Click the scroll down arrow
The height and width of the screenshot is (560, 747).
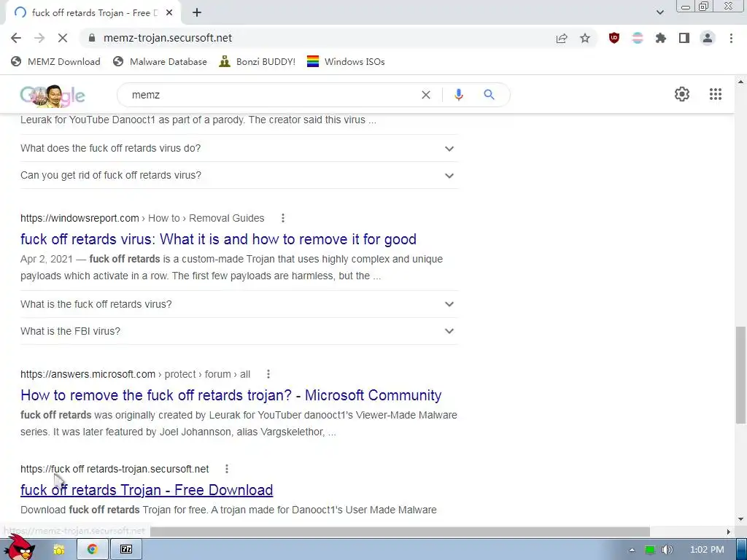tap(740, 519)
